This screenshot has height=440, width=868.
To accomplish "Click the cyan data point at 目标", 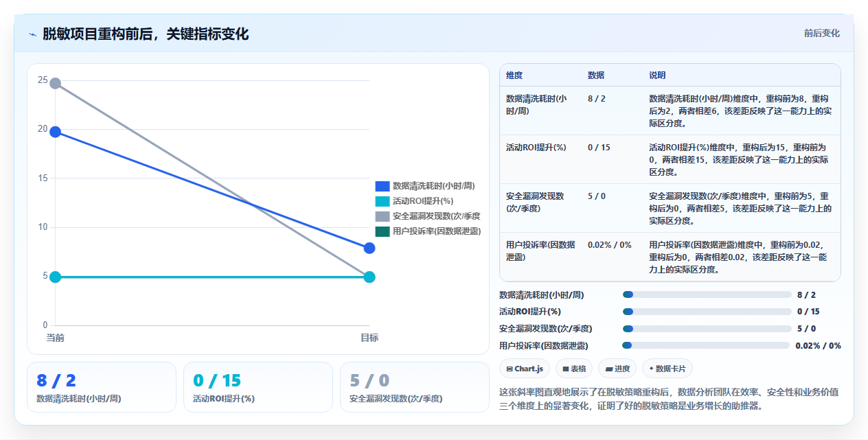I will (369, 277).
